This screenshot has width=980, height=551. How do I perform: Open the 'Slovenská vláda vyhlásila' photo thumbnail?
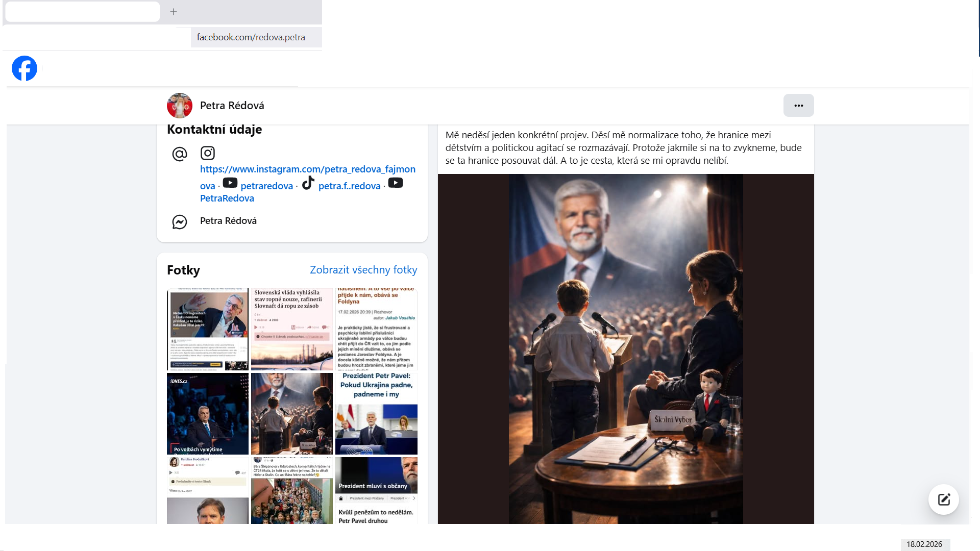(x=292, y=330)
